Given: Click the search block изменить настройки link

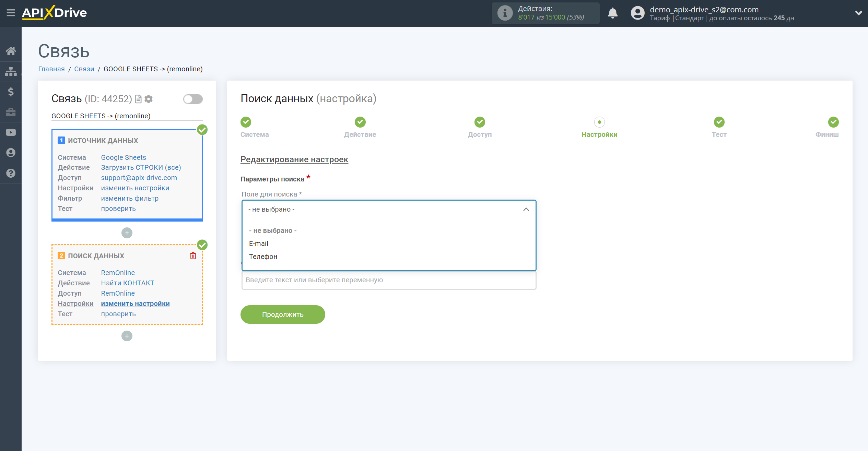Looking at the screenshot, I should pos(135,304).
